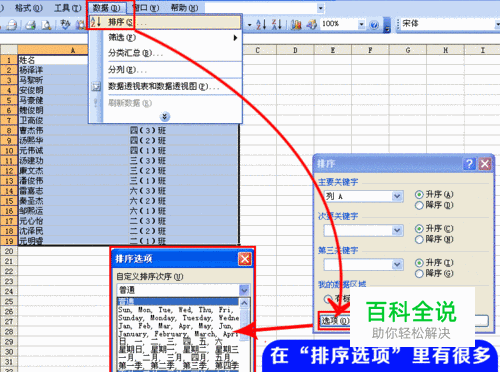Click help button in 排序 dialog title

[469, 164]
